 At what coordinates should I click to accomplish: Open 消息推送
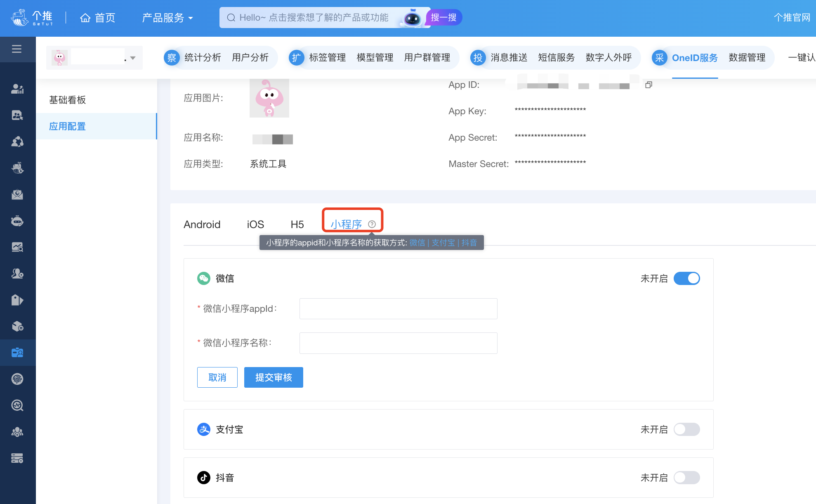[509, 58]
